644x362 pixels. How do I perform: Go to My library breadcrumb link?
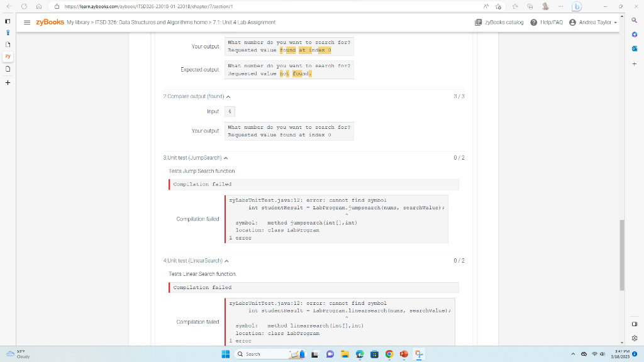pos(77,22)
